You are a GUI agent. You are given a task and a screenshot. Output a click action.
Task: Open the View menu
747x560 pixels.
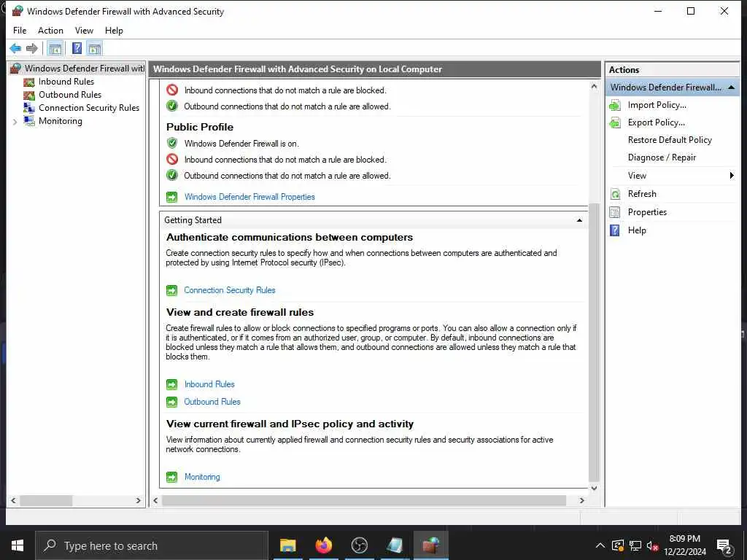[x=84, y=31]
